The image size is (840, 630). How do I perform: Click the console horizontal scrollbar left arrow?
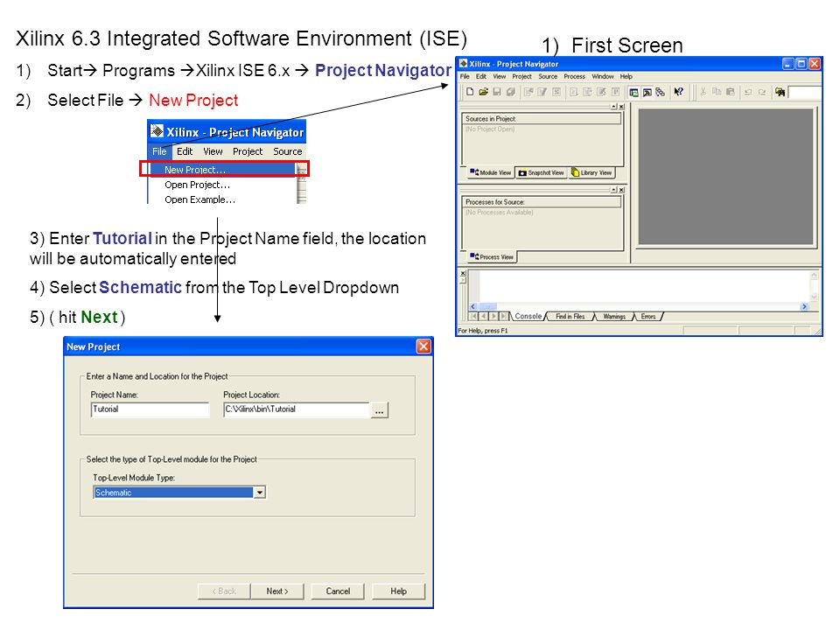[x=473, y=307]
